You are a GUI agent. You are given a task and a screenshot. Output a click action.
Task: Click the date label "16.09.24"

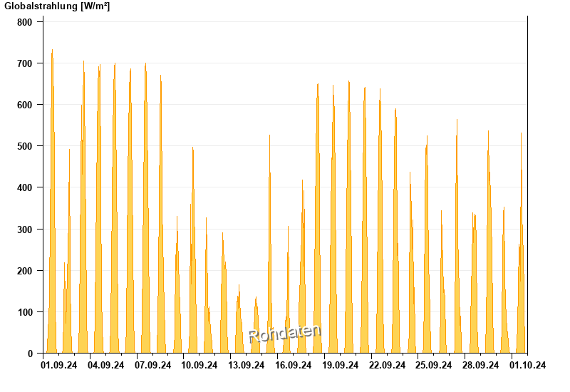[293, 365]
